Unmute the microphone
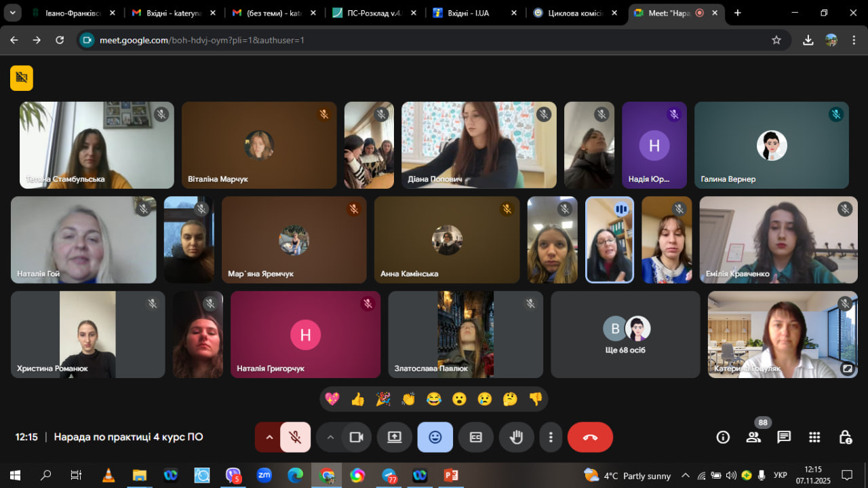Image resolution: width=868 pixels, height=488 pixels. tap(295, 437)
